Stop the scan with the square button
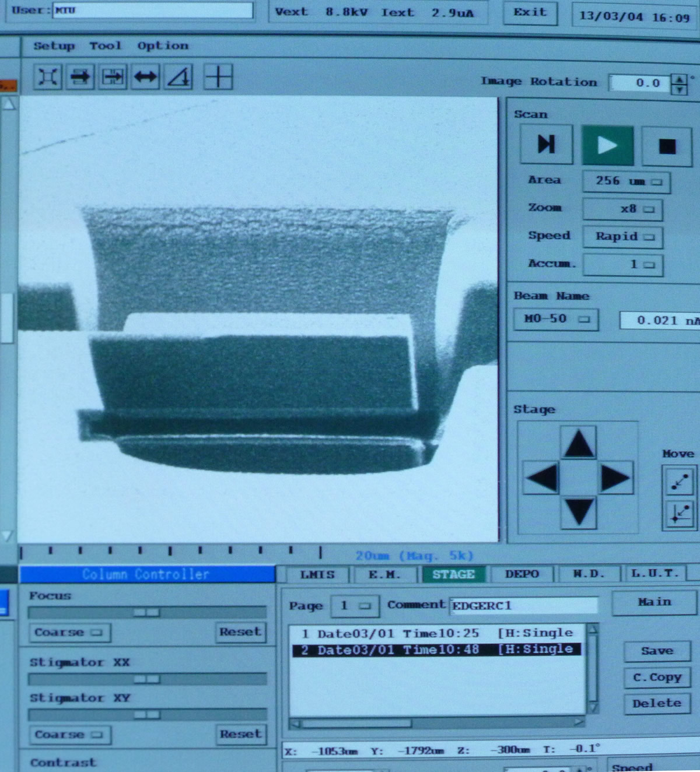The image size is (700, 772). pos(667,146)
